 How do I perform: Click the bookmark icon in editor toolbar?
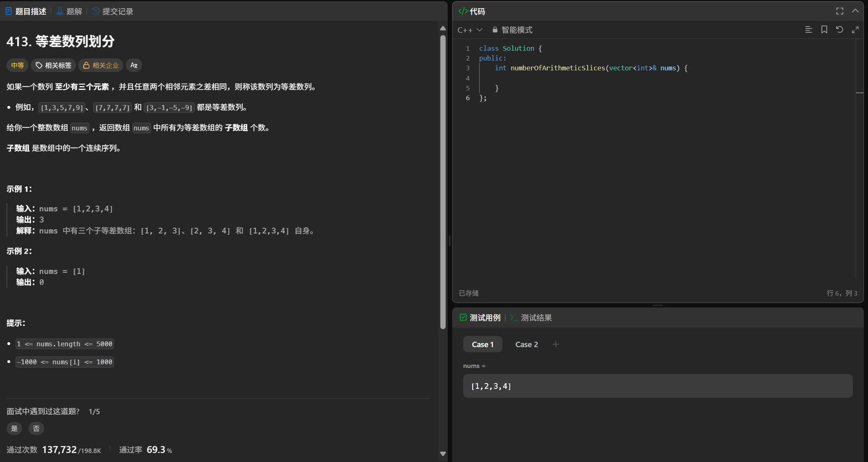[x=824, y=29]
